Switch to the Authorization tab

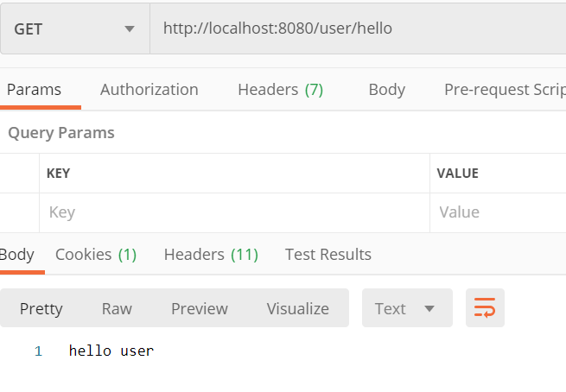pyautogui.click(x=149, y=90)
